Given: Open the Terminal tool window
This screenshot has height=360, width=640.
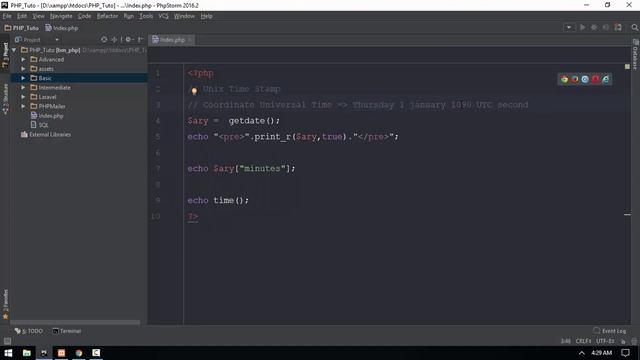Looking at the screenshot, I should click(x=67, y=331).
